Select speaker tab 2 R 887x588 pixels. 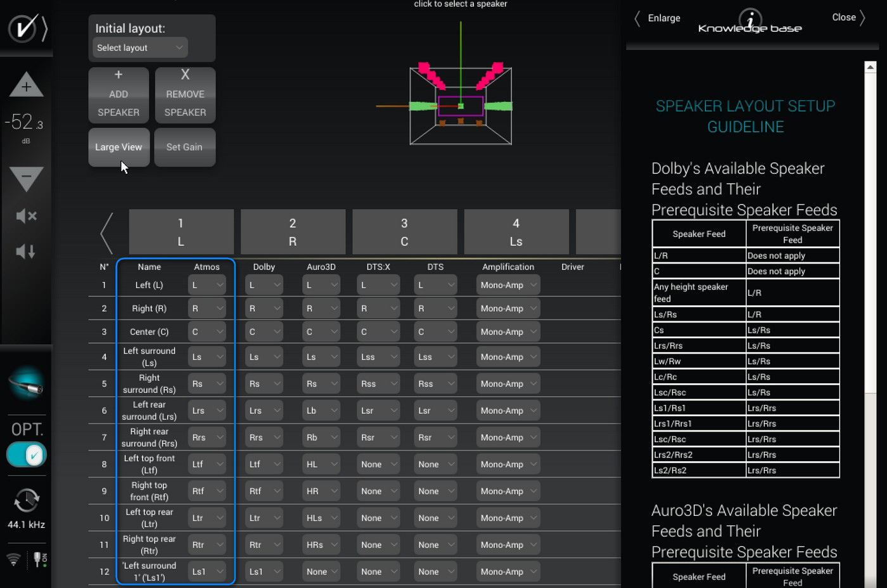(293, 232)
